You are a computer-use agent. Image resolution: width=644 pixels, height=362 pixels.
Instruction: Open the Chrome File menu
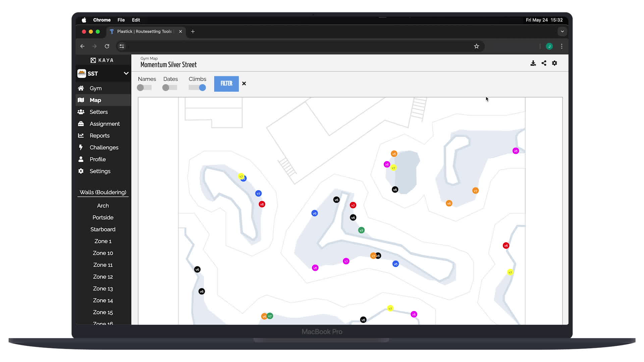click(x=121, y=20)
